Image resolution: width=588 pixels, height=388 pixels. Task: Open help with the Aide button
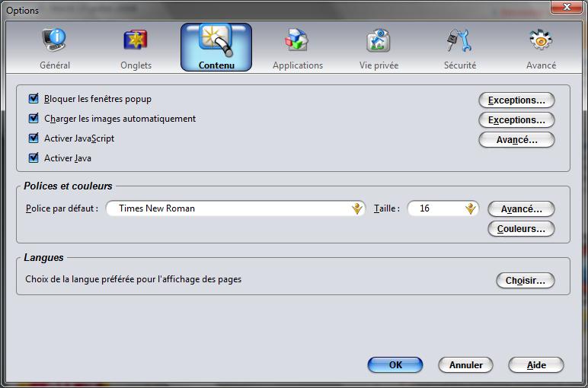click(x=536, y=364)
